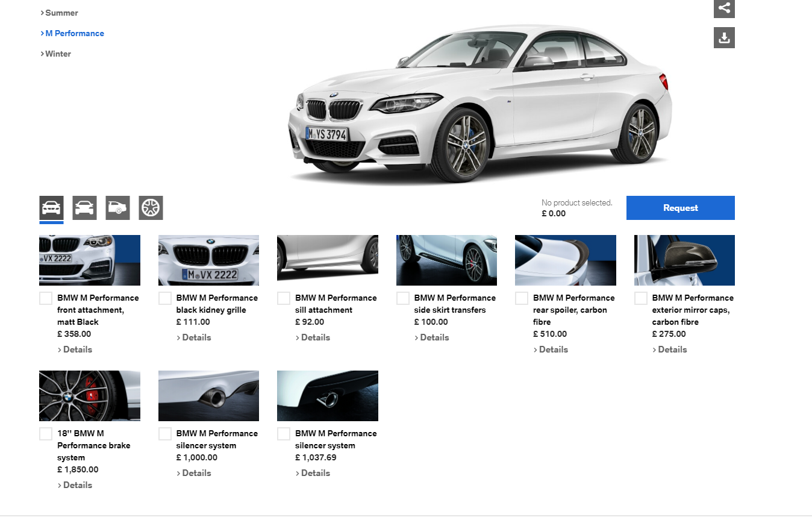This screenshot has height=520, width=812.
Task: Open Details for exterior mirror caps
Action: [670, 349]
